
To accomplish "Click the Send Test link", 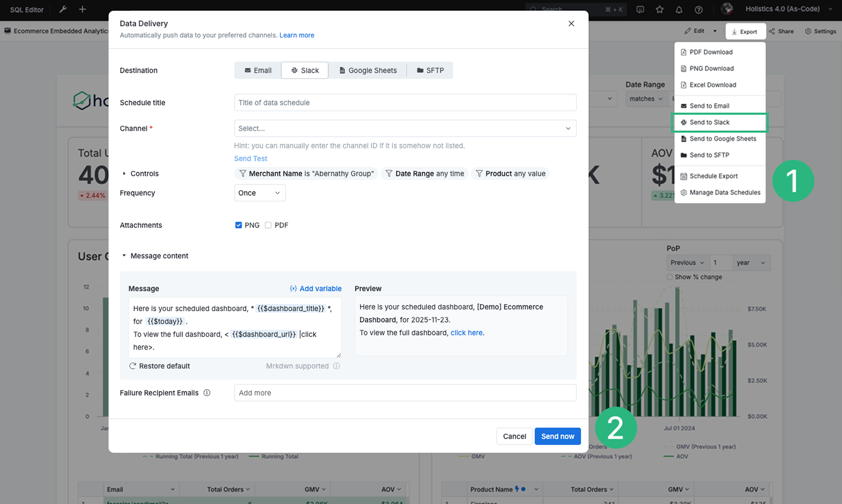I will coord(250,159).
